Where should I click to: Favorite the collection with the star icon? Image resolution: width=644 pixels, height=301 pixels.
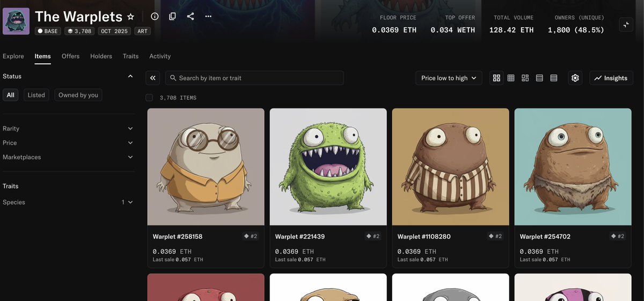[x=130, y=17]
